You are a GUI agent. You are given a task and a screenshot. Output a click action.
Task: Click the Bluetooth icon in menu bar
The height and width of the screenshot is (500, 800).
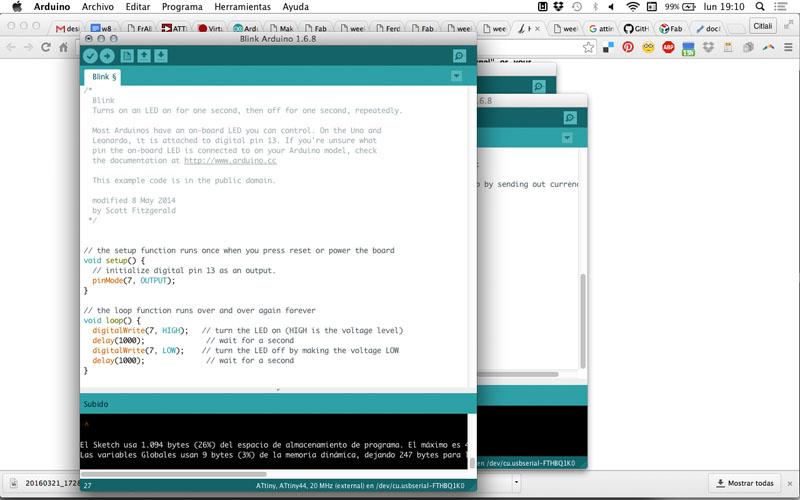coord(595,7)
